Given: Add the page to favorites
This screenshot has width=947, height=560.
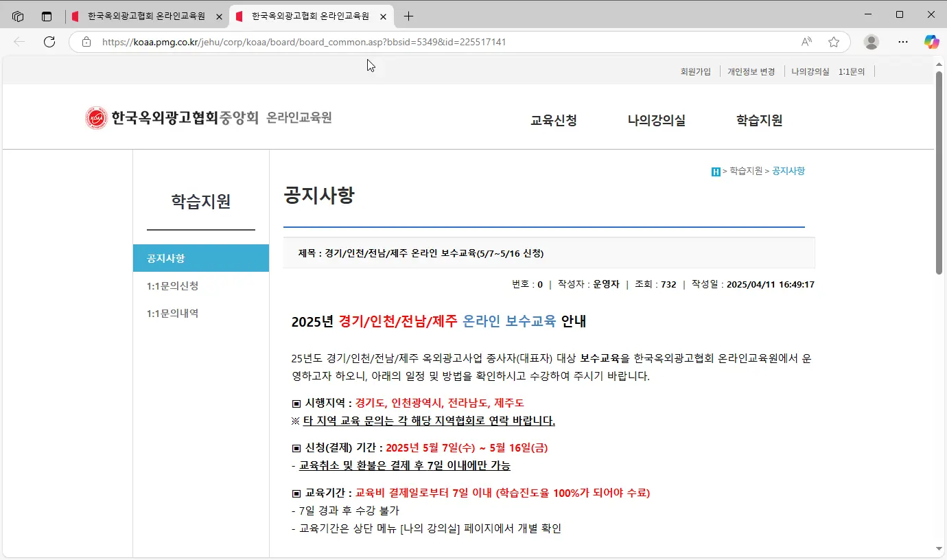Looking at the screenshot, I should tap(834, 42).
